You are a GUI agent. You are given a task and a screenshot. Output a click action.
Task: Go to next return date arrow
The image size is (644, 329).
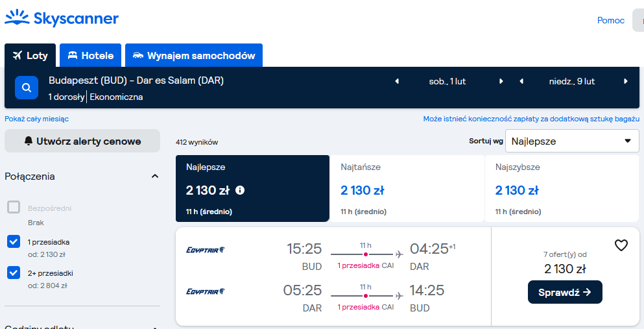pos(626,81)
